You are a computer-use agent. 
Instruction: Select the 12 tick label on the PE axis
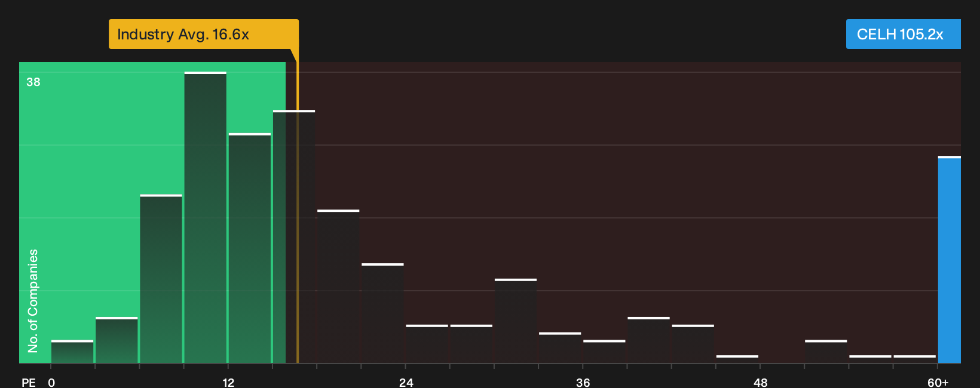(x=228, y=383)
